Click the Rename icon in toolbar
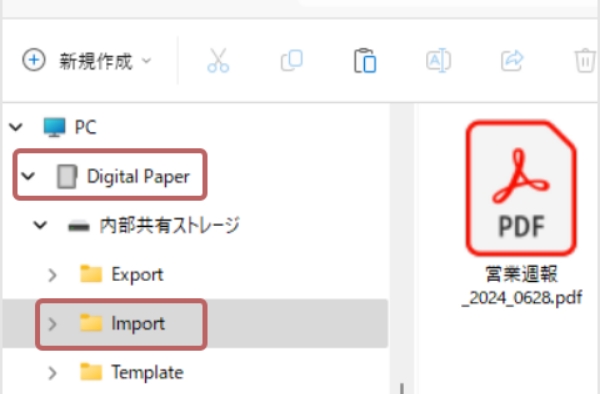This screenshot has height=394, width=600. [x=438, y=60]
